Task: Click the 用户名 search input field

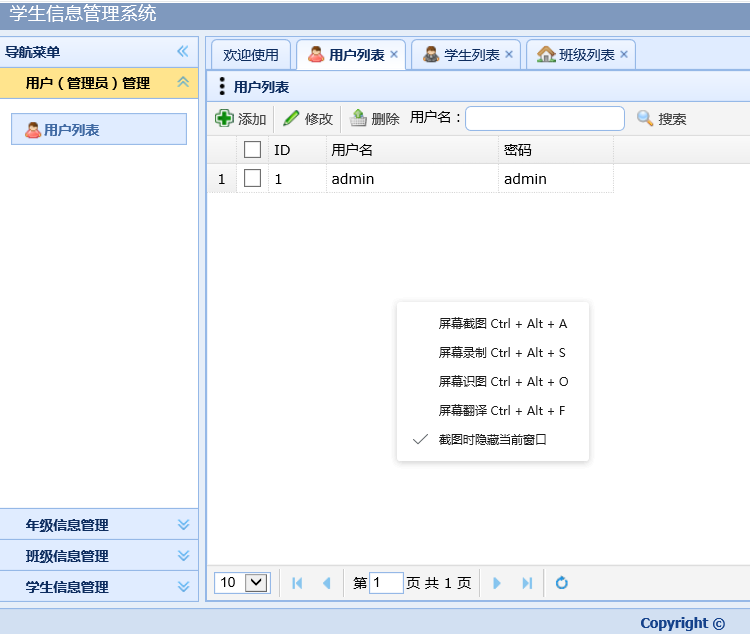Action: click(x=544, y=119)
